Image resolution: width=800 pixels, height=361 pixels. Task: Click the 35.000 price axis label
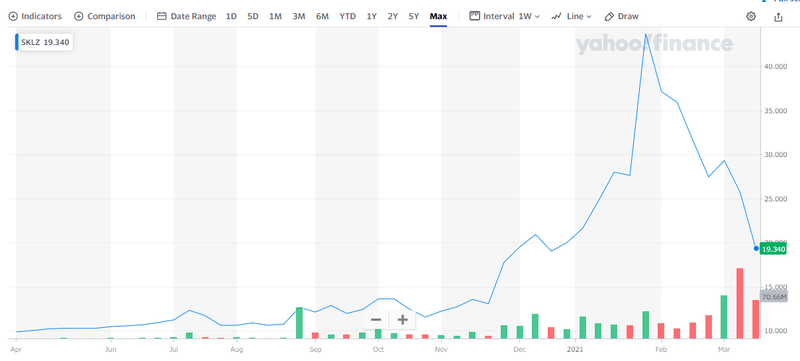point(775,111)
